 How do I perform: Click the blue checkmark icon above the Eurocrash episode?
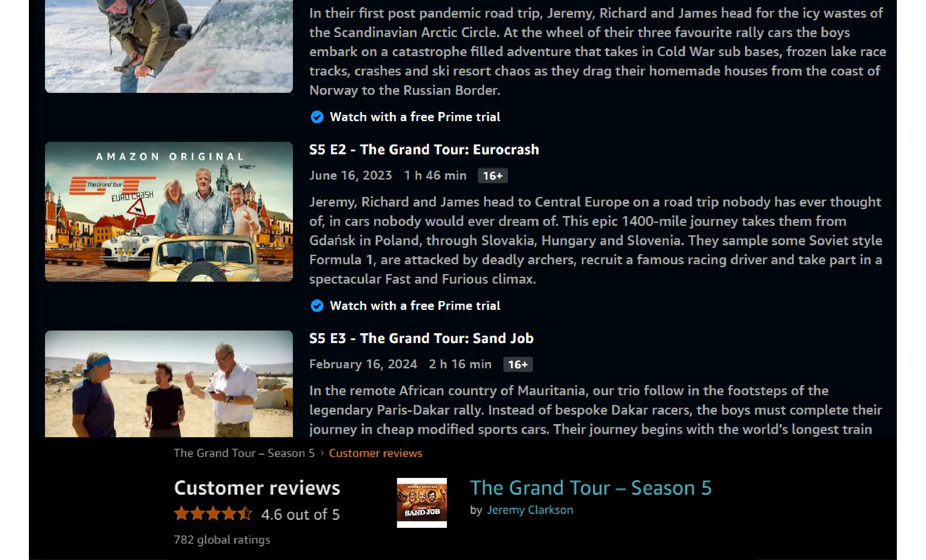point(317,117)
